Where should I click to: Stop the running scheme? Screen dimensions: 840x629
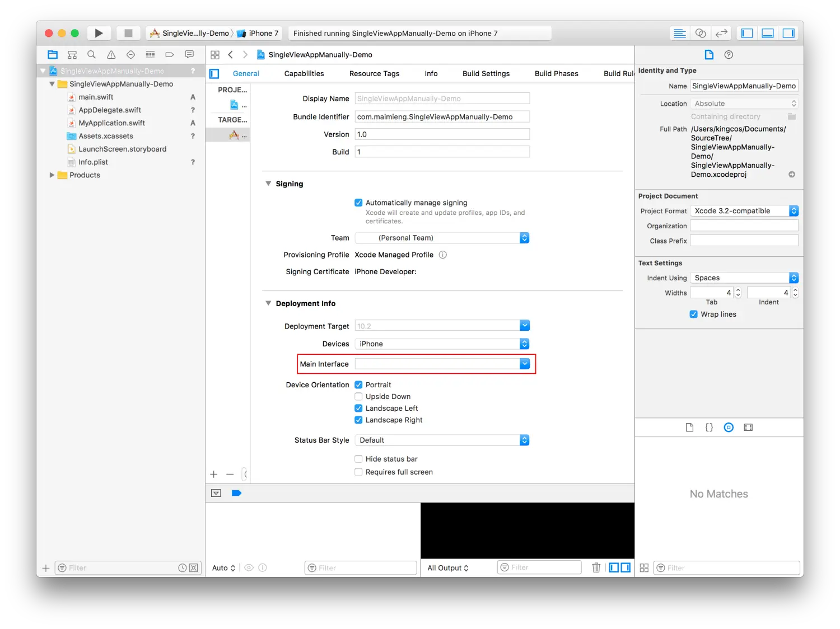point(128,33)
